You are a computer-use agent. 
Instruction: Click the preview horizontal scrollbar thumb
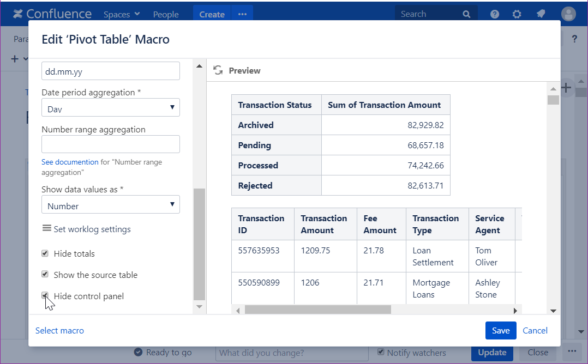click(317, 310)
